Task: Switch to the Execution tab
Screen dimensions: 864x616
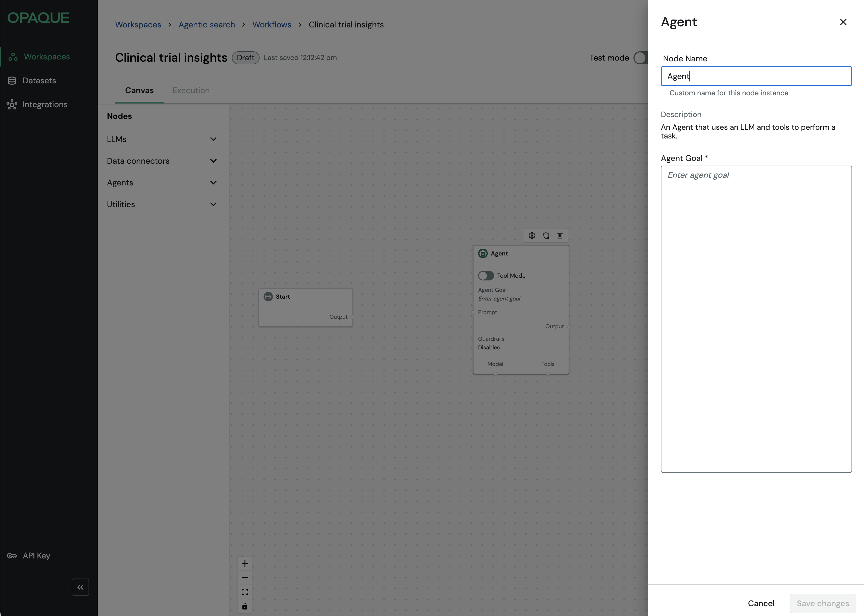Action: point(191,90)
